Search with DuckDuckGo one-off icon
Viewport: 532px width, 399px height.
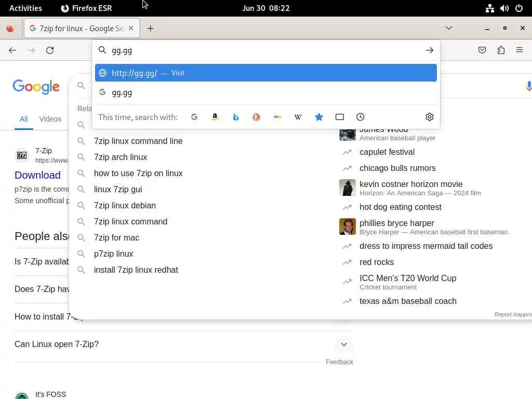pos(257,117)
